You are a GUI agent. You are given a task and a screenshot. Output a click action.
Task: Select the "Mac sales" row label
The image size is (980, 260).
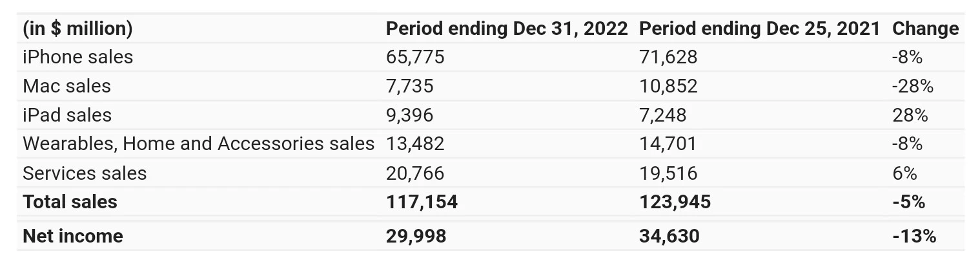(66, 86)
